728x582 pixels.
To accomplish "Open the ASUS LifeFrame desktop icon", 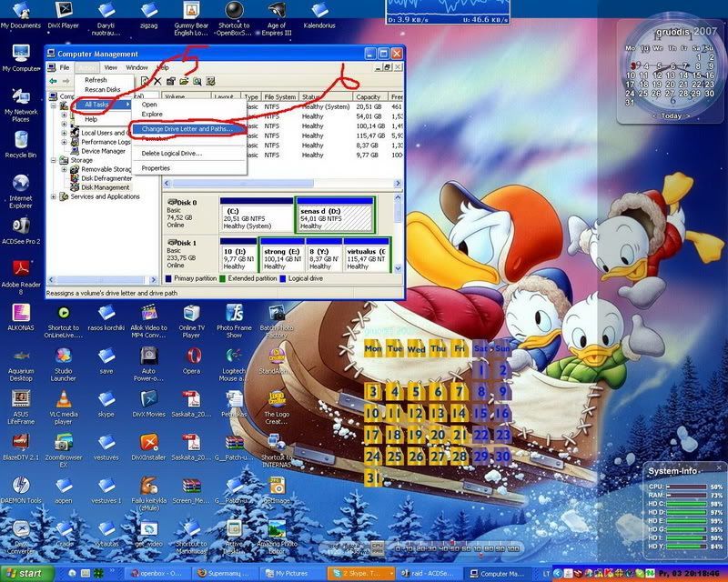I will click(21, 407).
